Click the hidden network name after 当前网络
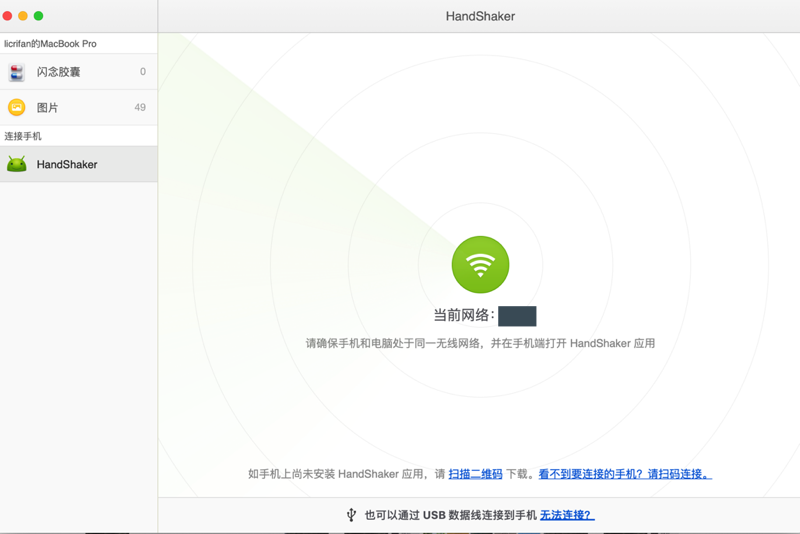Image resolution: width=800 pixels, height=534 pixels. click(x=517, y=316)
